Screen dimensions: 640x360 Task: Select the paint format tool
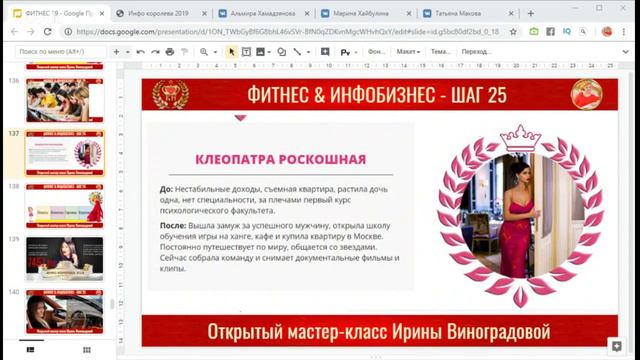click(184, 52)
